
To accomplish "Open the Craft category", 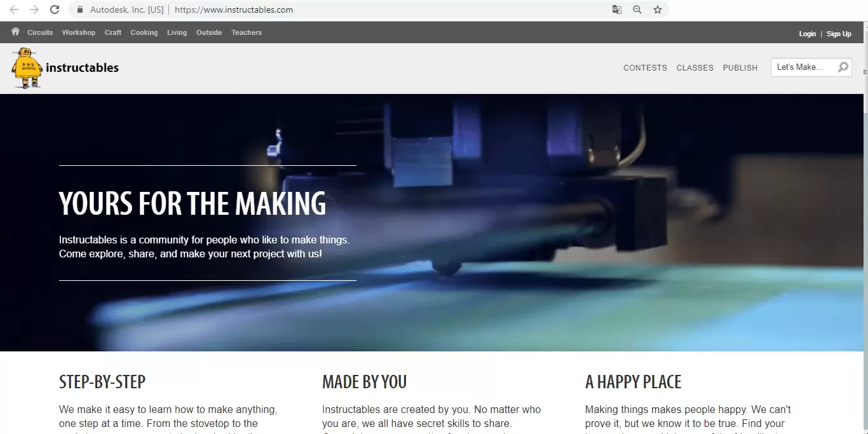I will pyautogui.click(x=113, y=32).
